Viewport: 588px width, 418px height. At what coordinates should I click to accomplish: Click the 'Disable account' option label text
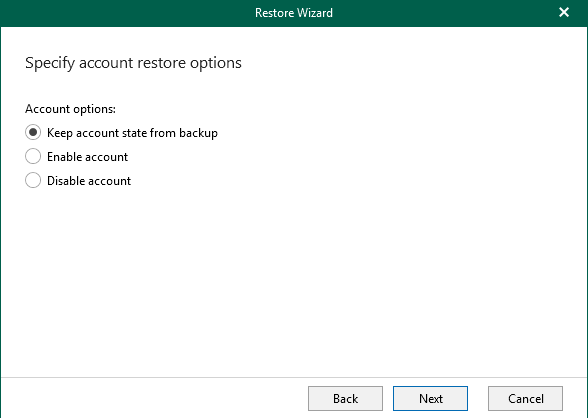pyautogui.click(x=89, y=181)
